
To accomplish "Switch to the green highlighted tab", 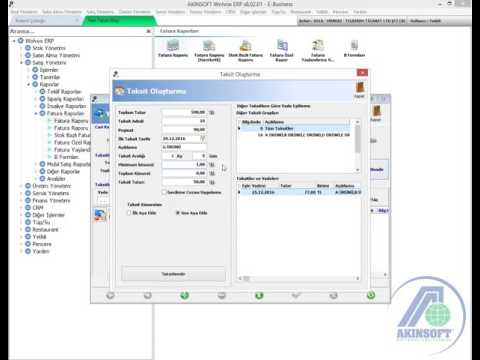I will (x=119, y=20).
